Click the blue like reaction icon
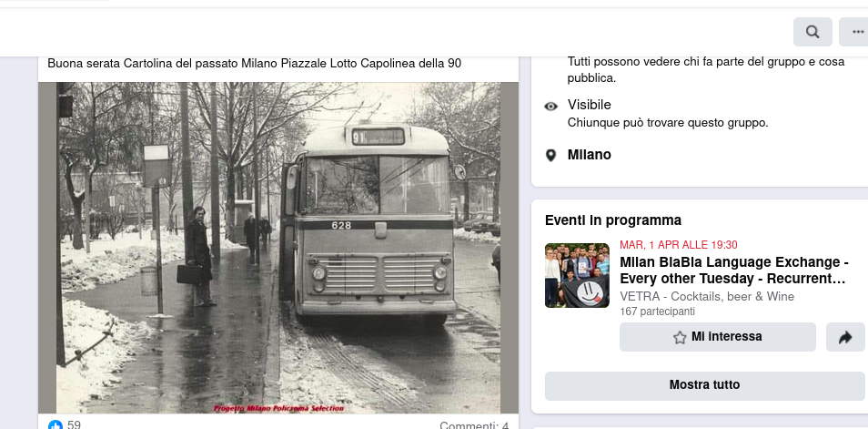The height and width of the screenshot is (429, 868). (x=56, y=425)
